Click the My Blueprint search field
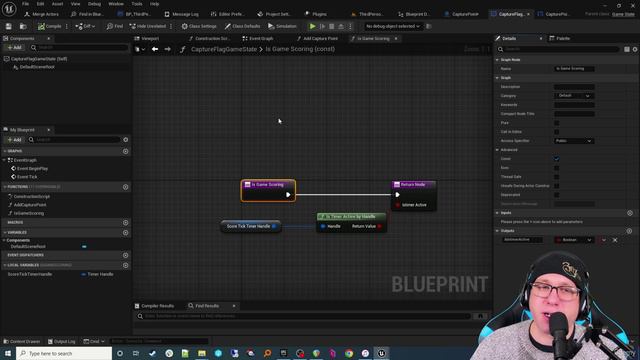This screenshot has height=360, width=640. click(x=74, y=140)
